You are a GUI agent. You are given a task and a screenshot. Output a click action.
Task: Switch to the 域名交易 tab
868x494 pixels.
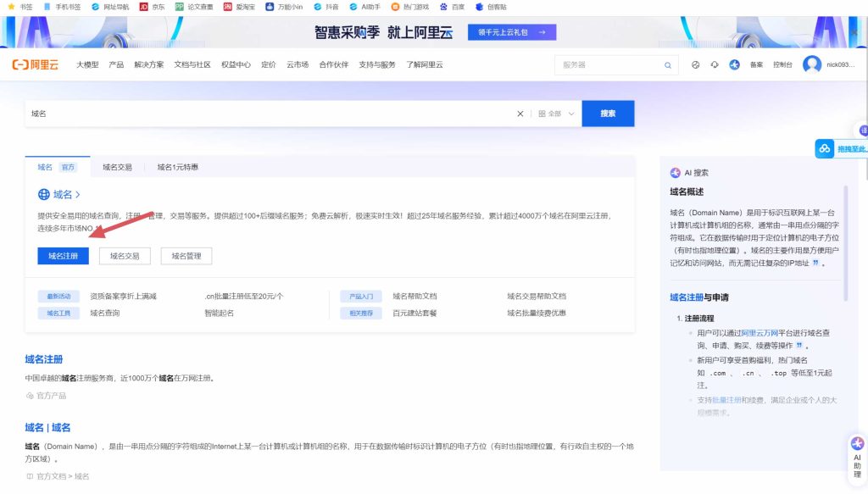117,168
